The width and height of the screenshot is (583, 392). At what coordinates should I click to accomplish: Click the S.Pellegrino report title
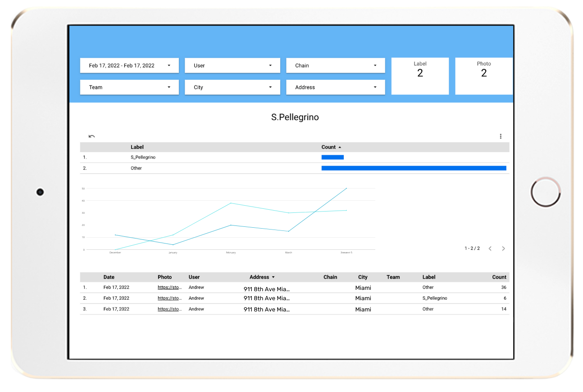click(295, 117)
